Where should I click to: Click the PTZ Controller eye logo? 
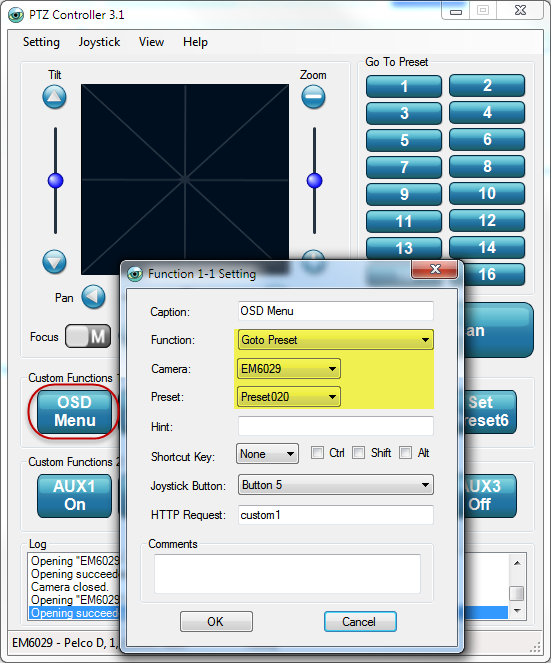[16, 15]
